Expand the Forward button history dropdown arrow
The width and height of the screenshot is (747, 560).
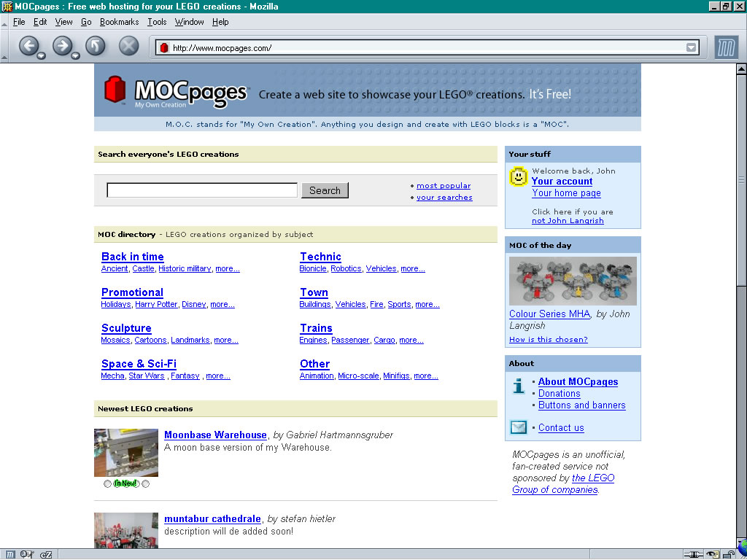[75, 56]
